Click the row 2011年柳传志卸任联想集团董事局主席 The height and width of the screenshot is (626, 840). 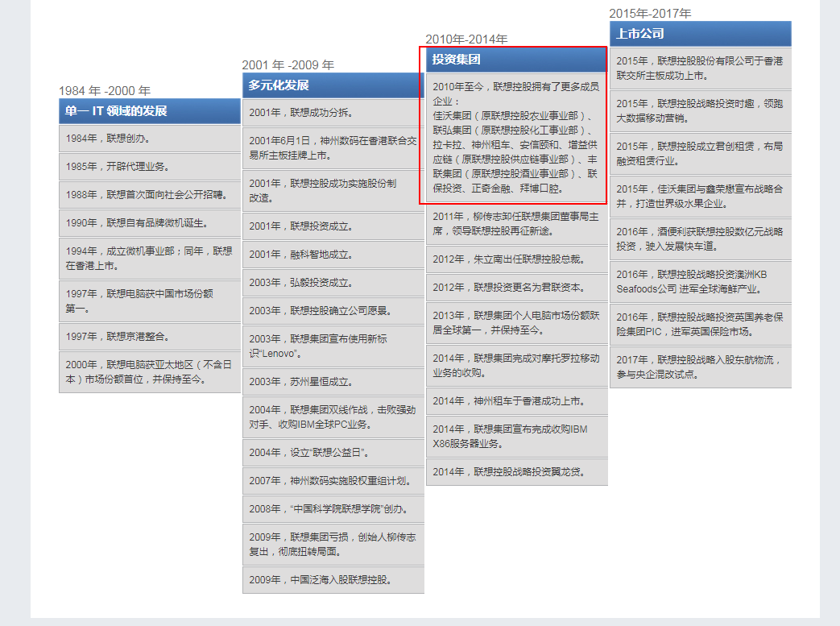point(516,224)
